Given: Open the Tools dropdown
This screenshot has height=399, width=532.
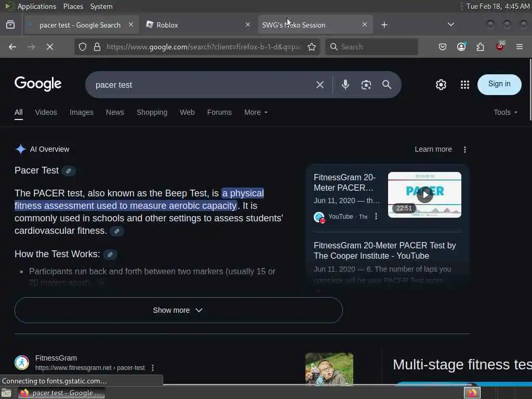Looking at the screenshot, I should 506,112.
